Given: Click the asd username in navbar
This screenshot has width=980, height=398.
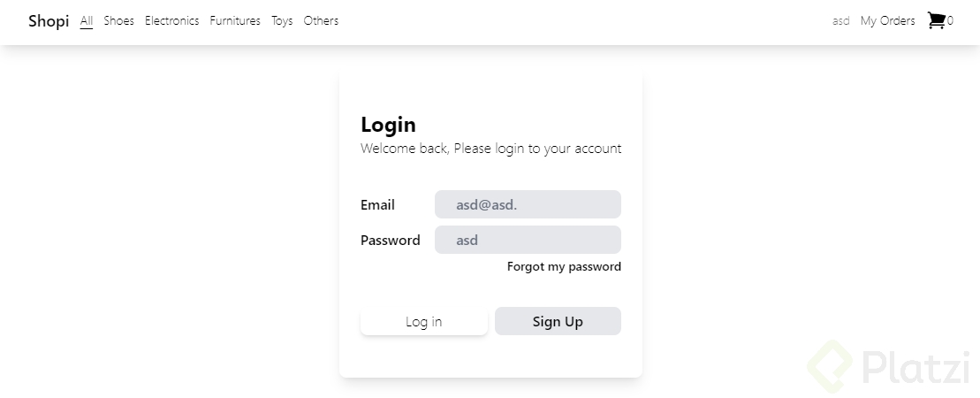Looking at the screenshot, I should (840, 21).
